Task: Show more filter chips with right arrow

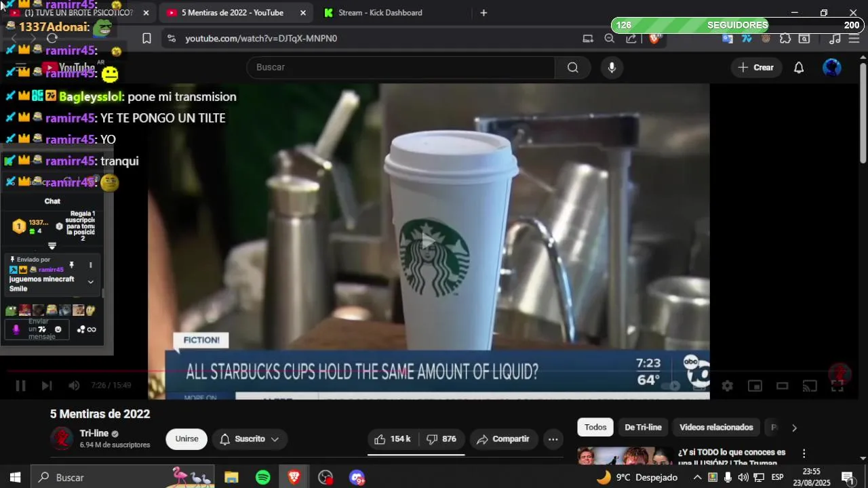Action: [794, 428]
